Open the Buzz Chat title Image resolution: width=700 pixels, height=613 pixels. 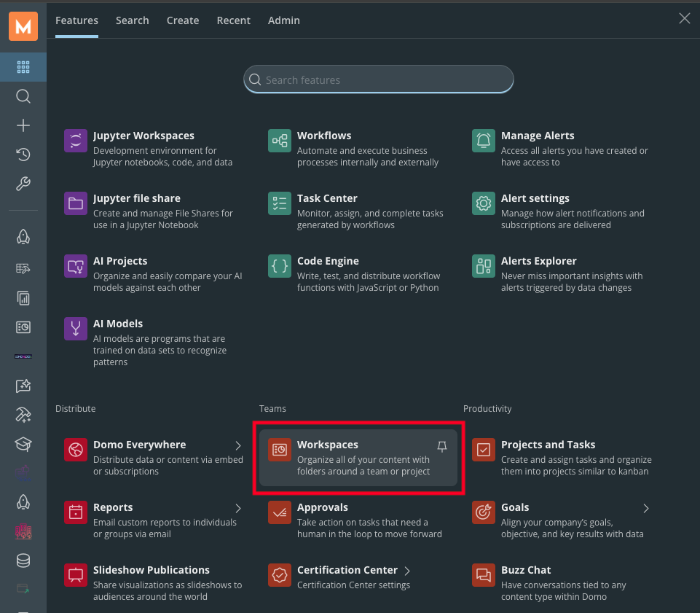[526, 570]
